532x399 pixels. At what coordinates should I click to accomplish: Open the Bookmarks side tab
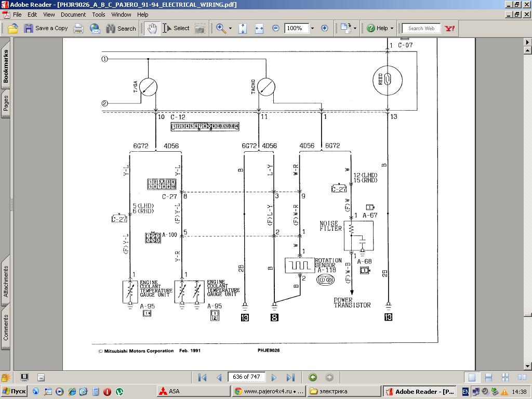(x=6, y=66)
